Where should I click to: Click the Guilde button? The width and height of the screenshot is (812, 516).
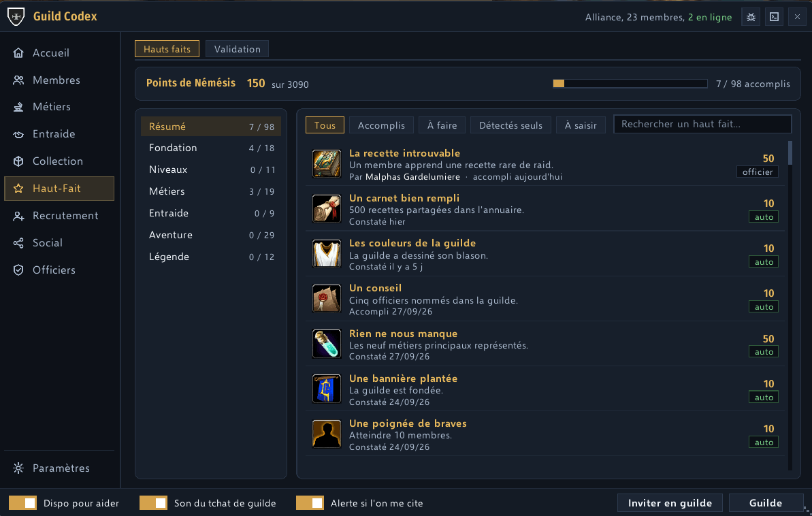[766, 503]
